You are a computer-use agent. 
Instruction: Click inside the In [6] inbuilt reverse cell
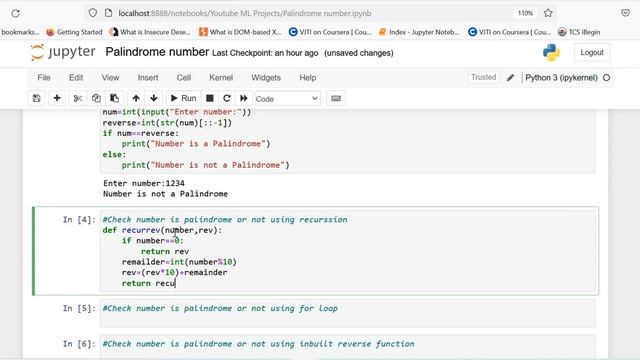point(347,347)
